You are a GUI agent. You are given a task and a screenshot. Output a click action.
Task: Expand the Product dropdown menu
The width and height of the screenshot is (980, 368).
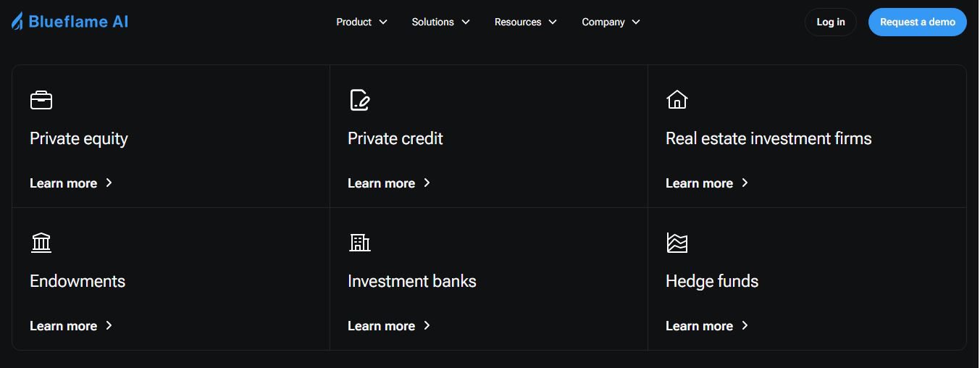(x=361, y=22)
